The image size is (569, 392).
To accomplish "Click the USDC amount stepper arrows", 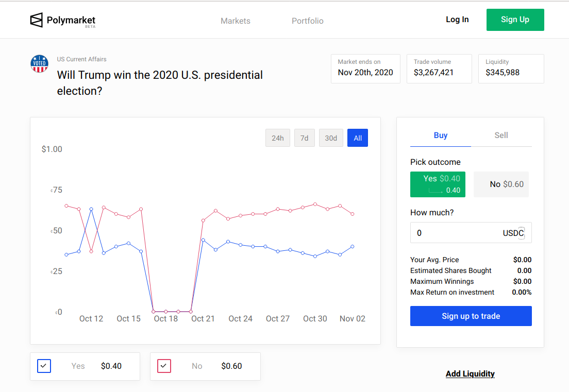I will [521, 233].
